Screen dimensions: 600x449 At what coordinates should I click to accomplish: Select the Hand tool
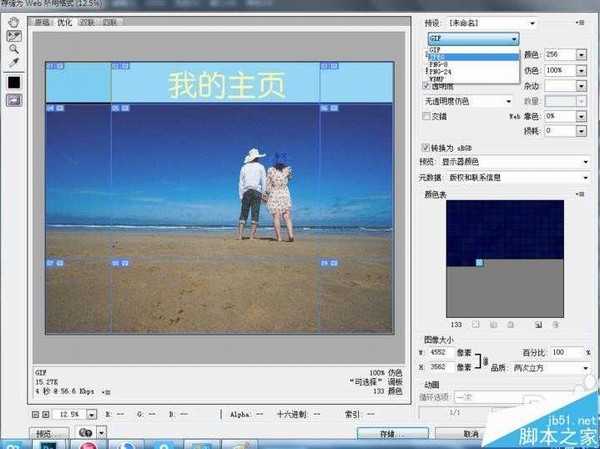coord(15,20)
